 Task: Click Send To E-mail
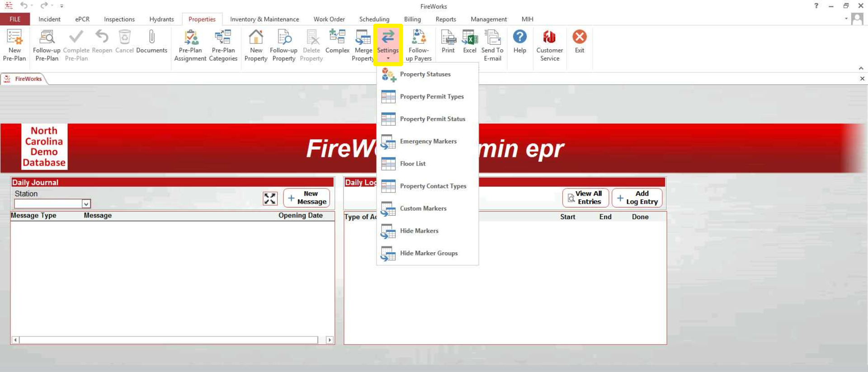coord(492,45)
